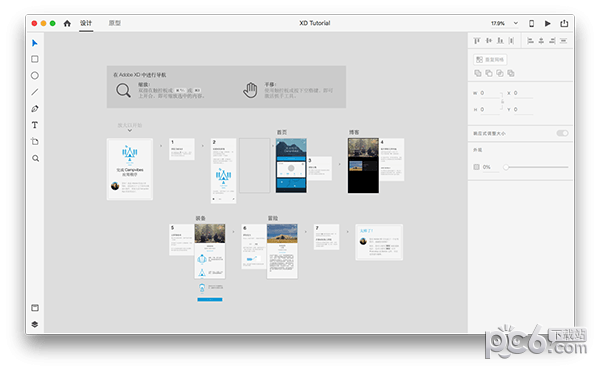Select the Rectangle tool
This screenshot has width=600, height=371.
pos(35,59)
